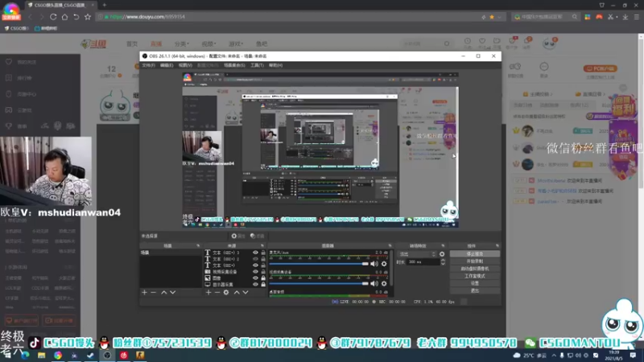The height and width of the screenshot is (362, 644).
Task: Pop out the controls dock panel
Action: click(497, 246)
